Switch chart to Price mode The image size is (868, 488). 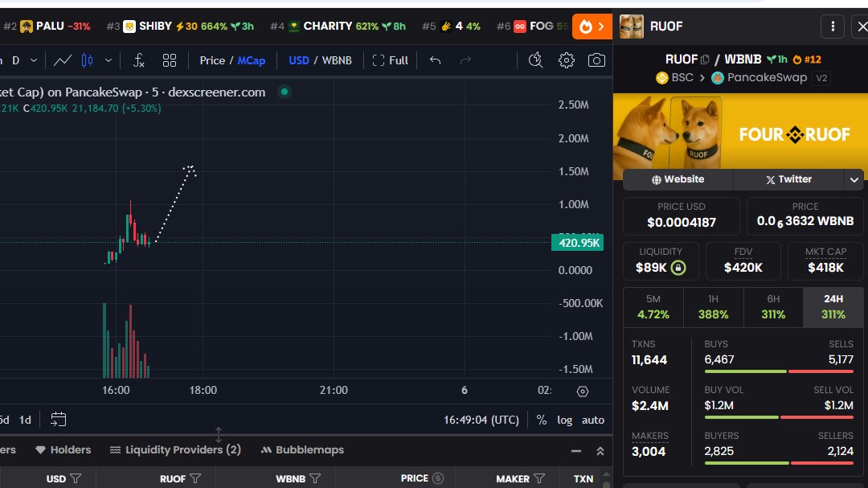212,60
